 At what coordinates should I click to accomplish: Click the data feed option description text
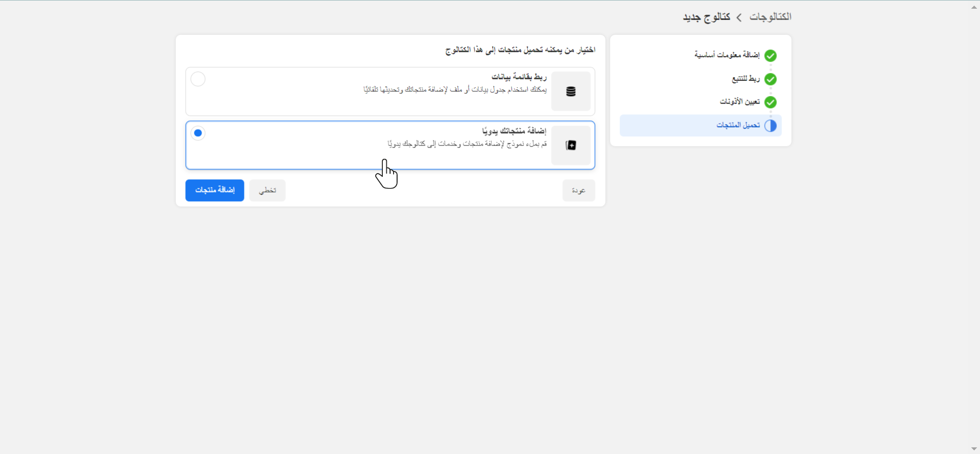(455, 90)
